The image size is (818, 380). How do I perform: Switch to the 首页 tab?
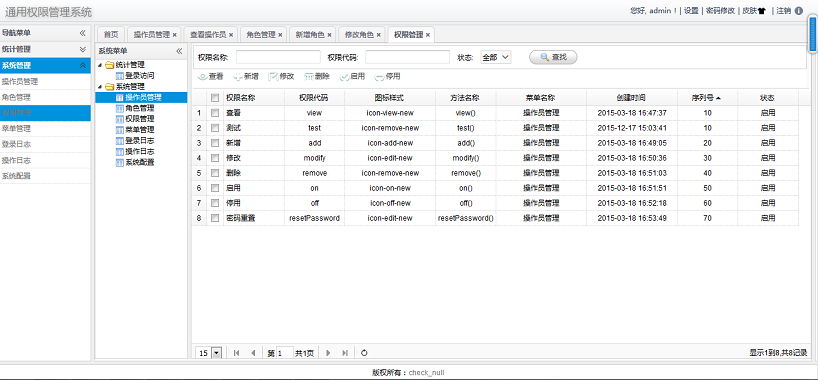coord(111,35)
